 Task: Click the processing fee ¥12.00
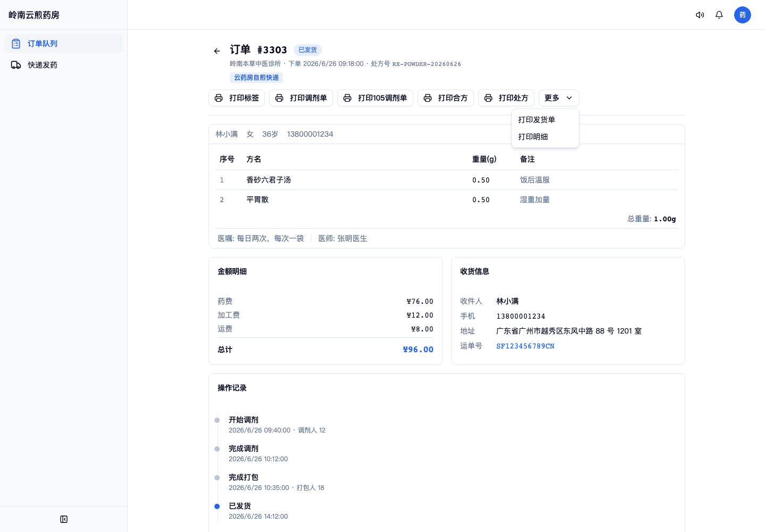pos(420,315)
